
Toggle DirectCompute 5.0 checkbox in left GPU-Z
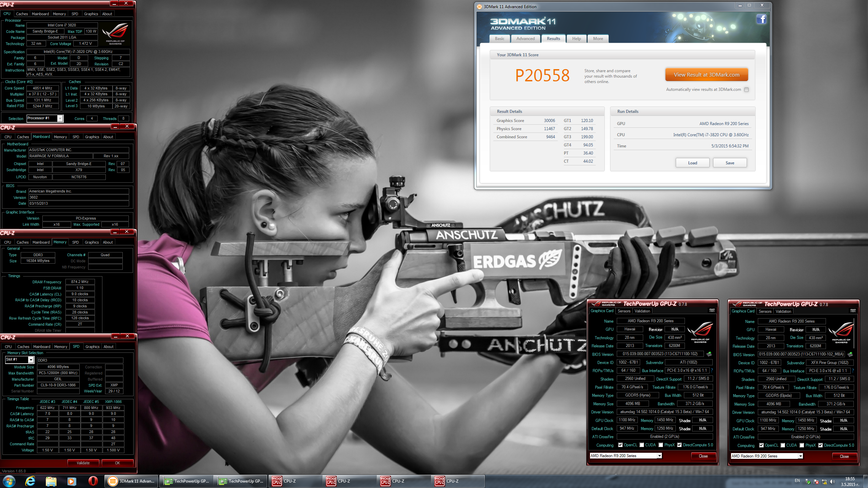point(679,445)
